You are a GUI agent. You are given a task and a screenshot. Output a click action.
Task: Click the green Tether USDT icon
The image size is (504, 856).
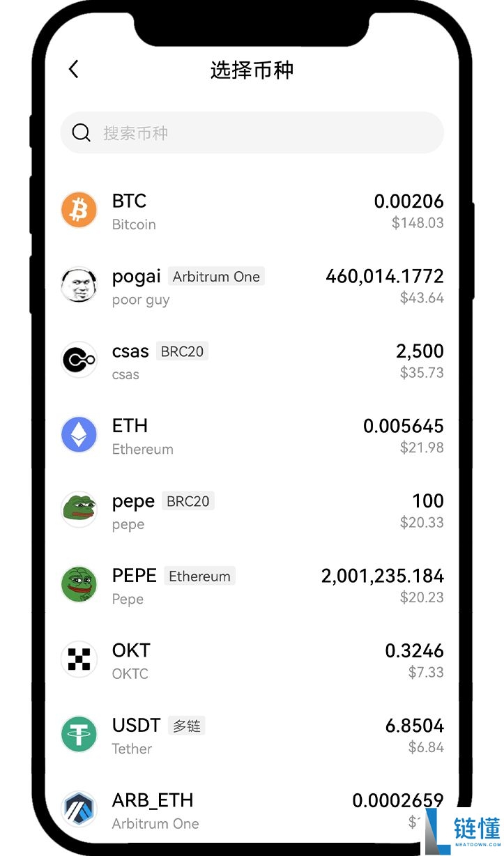(x=79, y=734)
